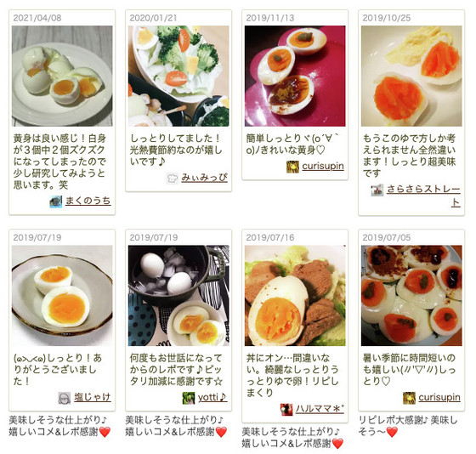
Task: Open the yotti♪ profile link
Action: pos(212,397)
